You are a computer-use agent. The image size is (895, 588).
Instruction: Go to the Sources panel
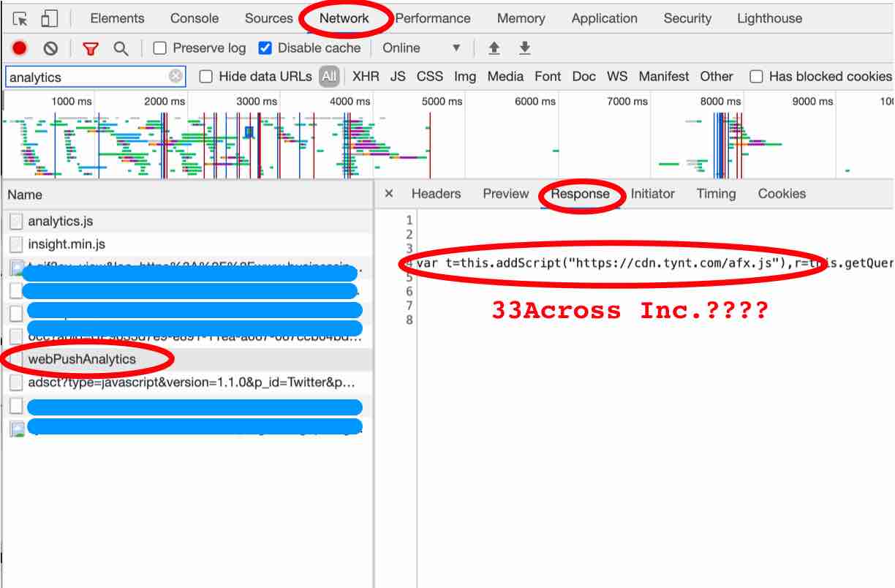click(269, 19)
